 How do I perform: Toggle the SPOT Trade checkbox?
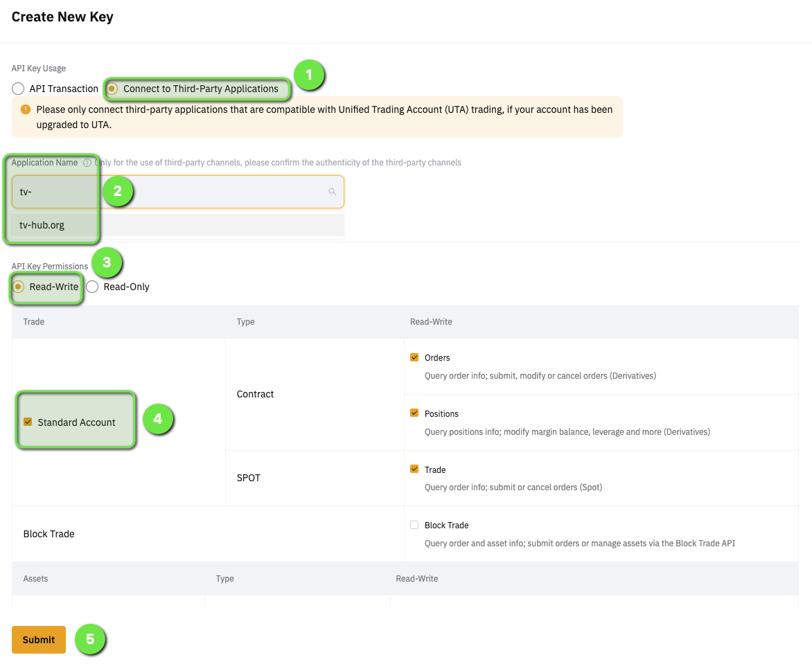(x=414, y=469)
